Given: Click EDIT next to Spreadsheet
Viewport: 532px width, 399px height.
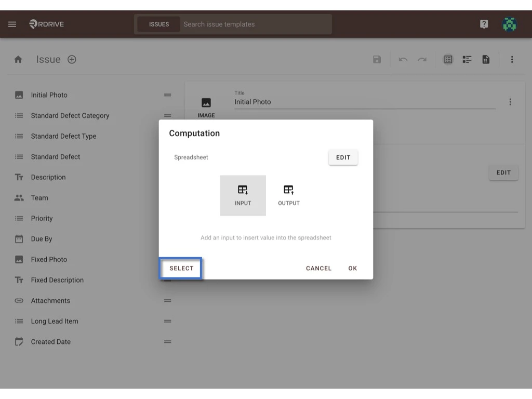Looking at the screenshot, I should tap(343, 157).
